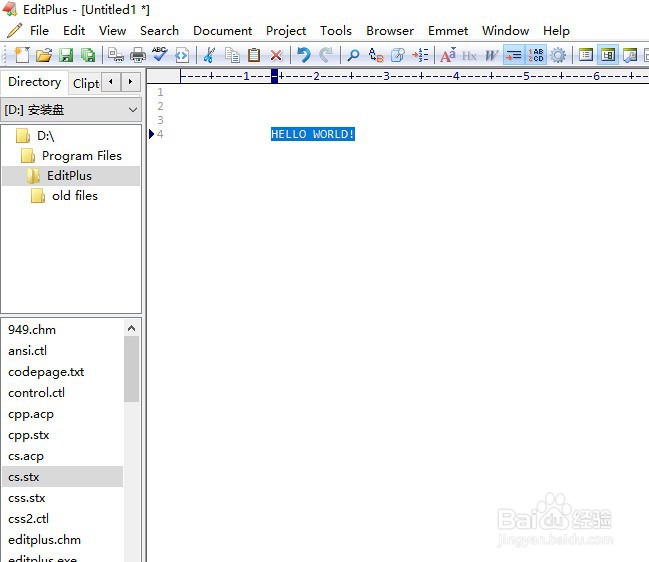Image resolution: width=649 pixels, height=562 pixels.
Task: Select file cs.stx
Action: 62,477
